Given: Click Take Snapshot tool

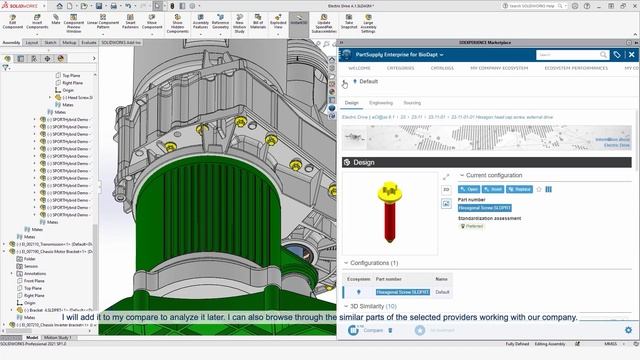Looking at the screenshot, I should click(349, 22).
